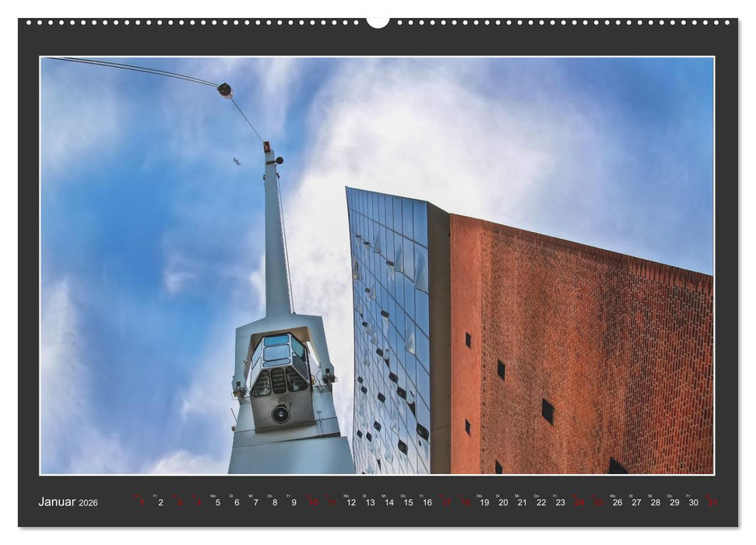Toggle the red holiday date 3
Viewport: 756px width, 545px height.
[x=180, y=502]
